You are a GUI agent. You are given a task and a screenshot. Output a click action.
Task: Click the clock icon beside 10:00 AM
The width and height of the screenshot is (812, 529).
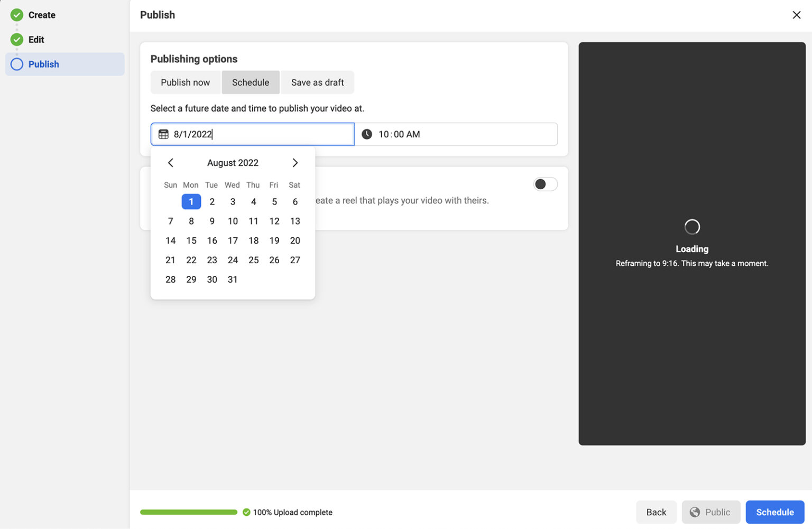point(366,134)
